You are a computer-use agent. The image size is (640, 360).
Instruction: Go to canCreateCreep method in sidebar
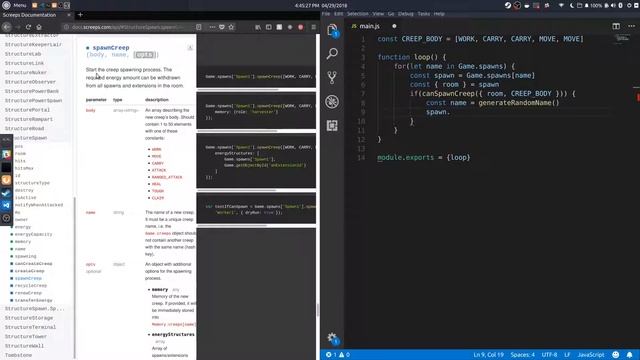[33, 264]
